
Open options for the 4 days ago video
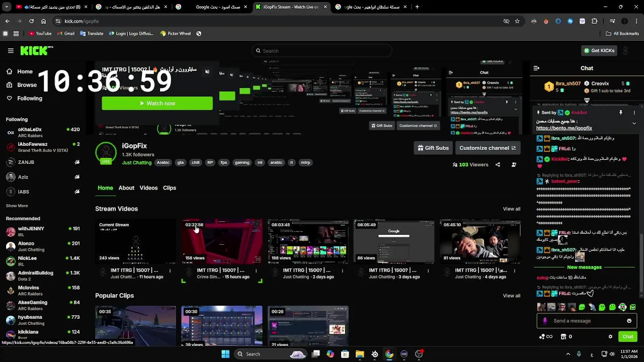[x=514, y=270]
